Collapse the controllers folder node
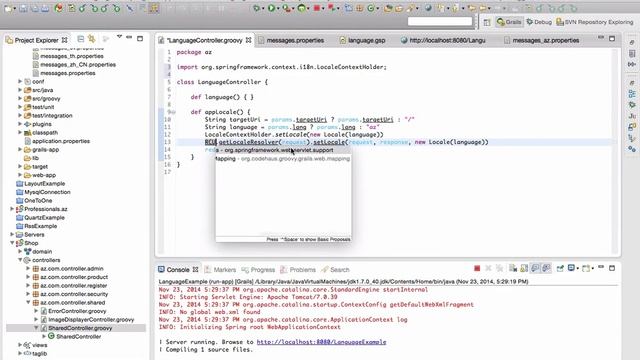Screen dimensions: 640x360 pyautogui.click(x=20, y=260)
